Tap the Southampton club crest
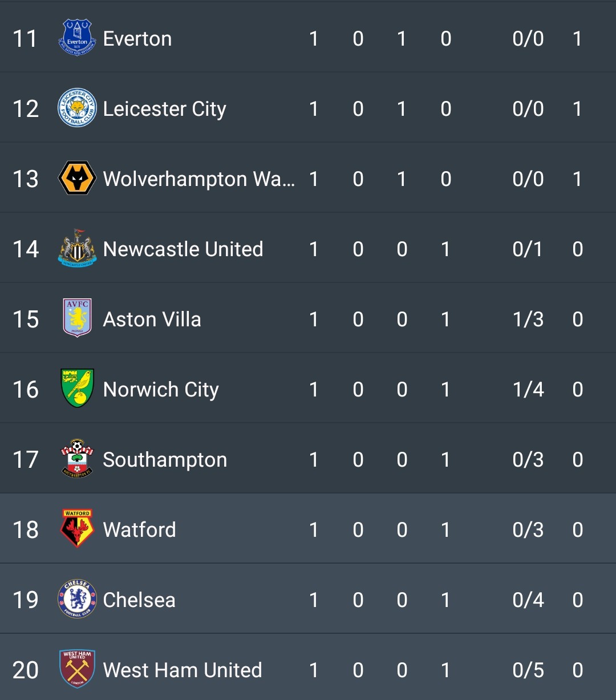The width and height of the screenshot is (616, 700). point(77,459)
